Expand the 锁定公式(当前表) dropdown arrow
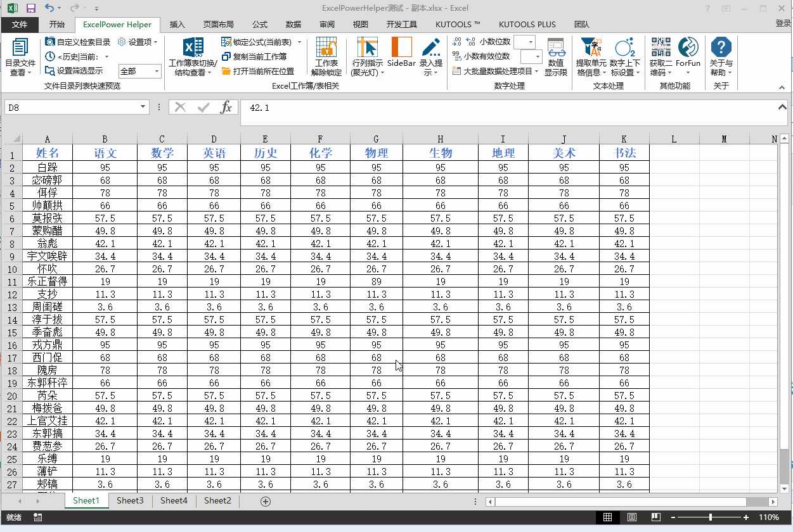Screen dimensions: 793x532 click(300, 42)
